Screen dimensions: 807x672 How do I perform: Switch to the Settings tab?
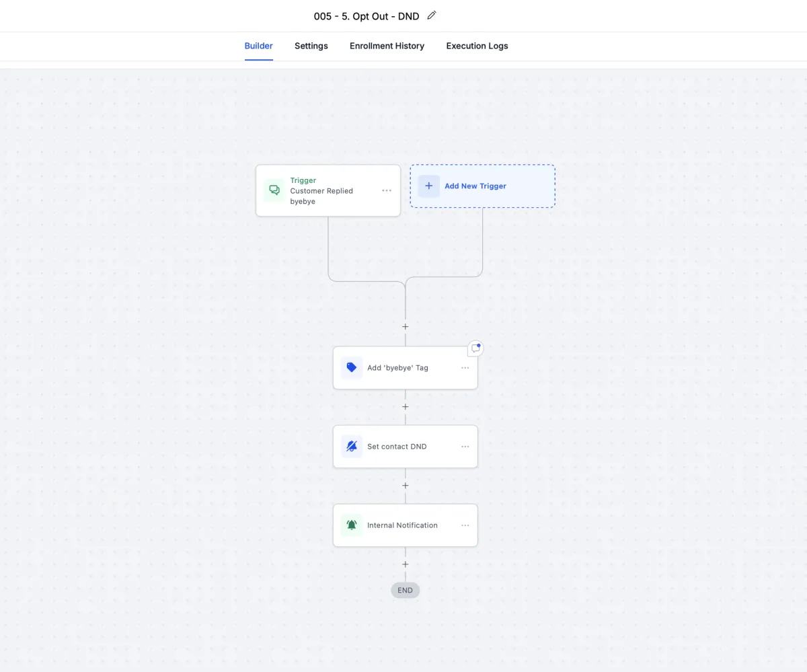311,46
